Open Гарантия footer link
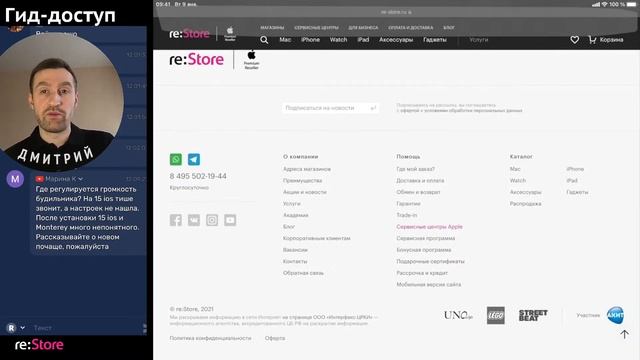This screenshot has width=640, height=360. coord(408,204)
